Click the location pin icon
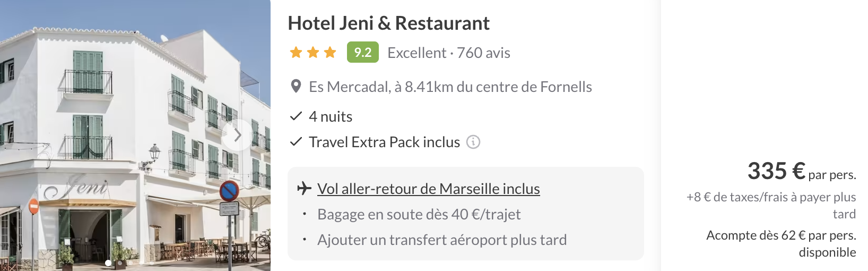Viewport: 868px width, 271px height. pos(296,87)
